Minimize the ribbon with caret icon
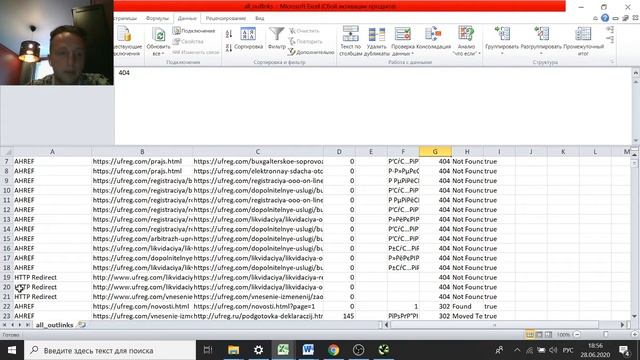This screenshot has width=640, height=360. 596,18
